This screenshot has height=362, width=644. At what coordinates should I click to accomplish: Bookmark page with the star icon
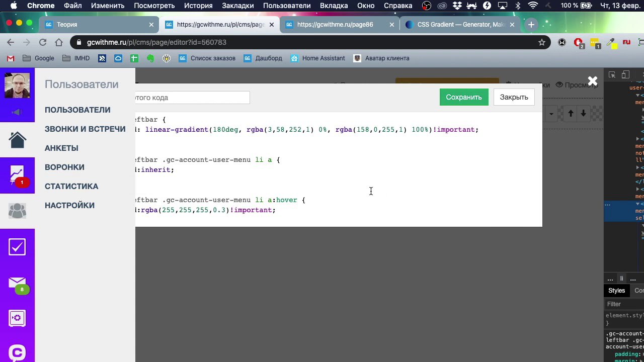[x=542, y=43]
